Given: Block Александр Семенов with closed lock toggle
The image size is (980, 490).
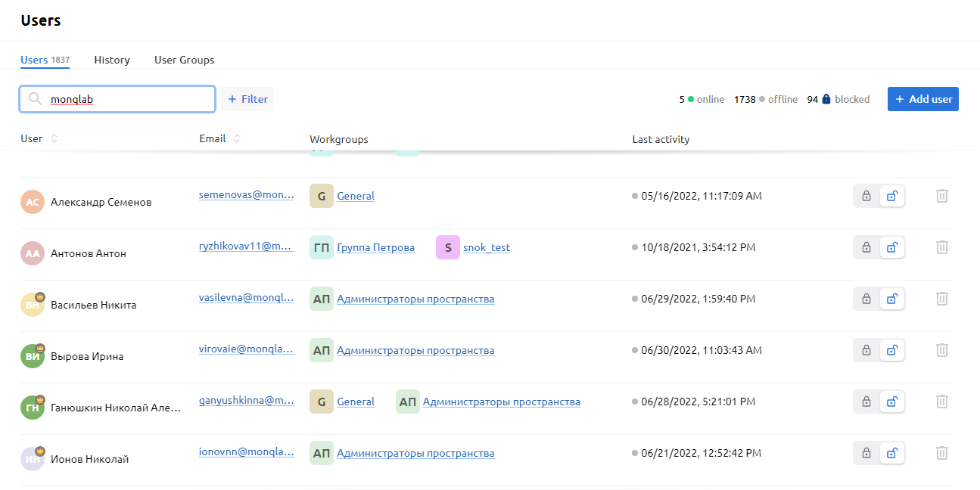Looking at the screenshot, I should [x=866, y=196].
